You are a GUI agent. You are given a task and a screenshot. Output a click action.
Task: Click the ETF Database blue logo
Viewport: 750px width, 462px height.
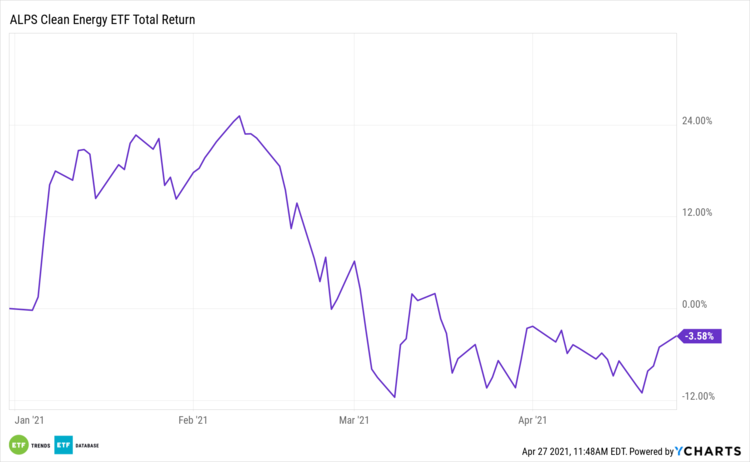pyautogui.click(x=63, y=444)
